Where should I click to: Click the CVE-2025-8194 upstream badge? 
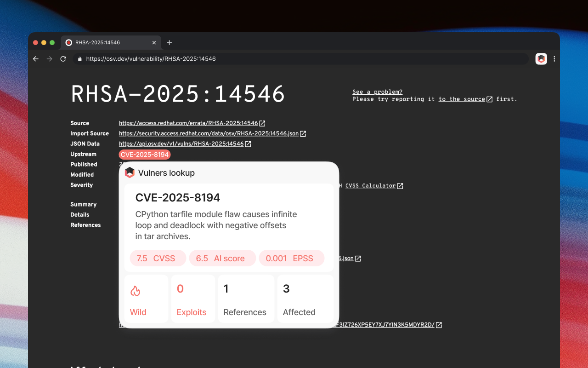145,155
